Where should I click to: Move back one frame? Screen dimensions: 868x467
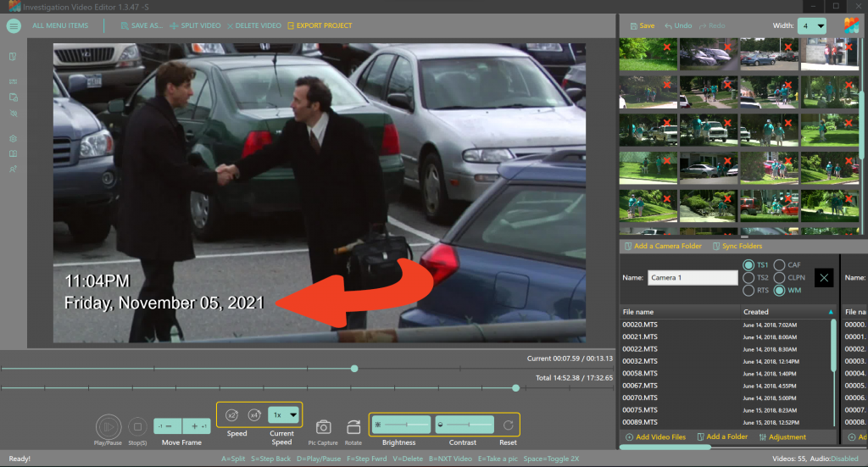click(168, 426)
